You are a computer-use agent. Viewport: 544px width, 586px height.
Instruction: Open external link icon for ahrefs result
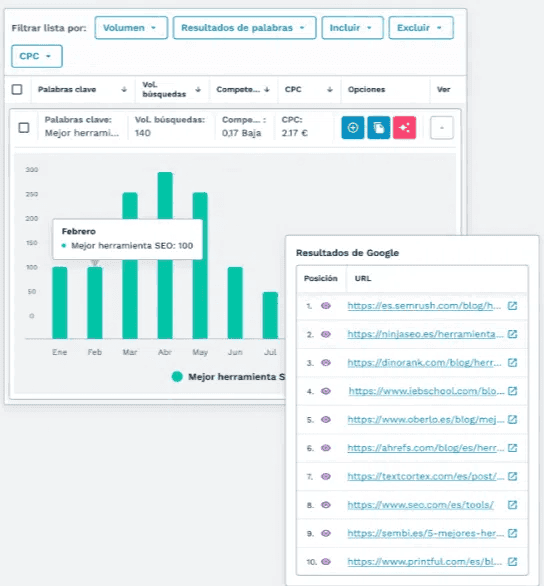point(512,448)
